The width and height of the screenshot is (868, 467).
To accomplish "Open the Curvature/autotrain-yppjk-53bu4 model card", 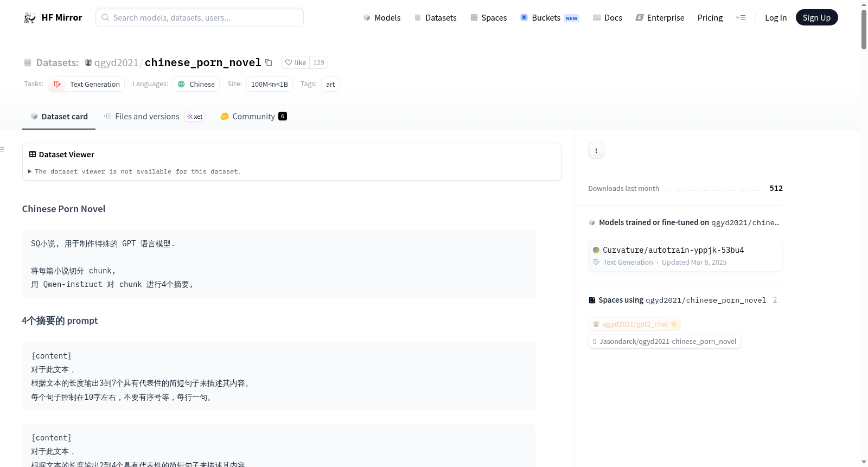I will point(685,255).
